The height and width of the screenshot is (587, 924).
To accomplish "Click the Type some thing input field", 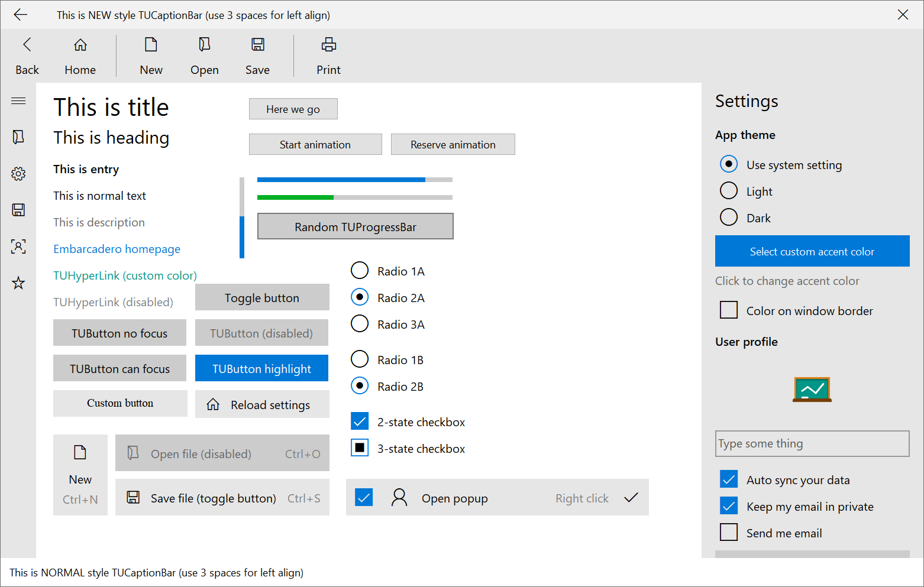I will click(x=812, y=443).
